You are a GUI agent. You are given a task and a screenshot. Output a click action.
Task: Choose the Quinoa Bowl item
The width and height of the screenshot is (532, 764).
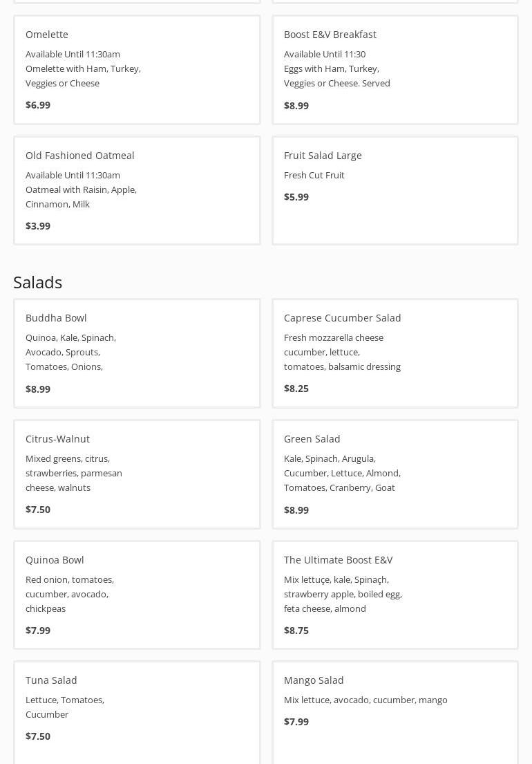click(x=137, y=595)
